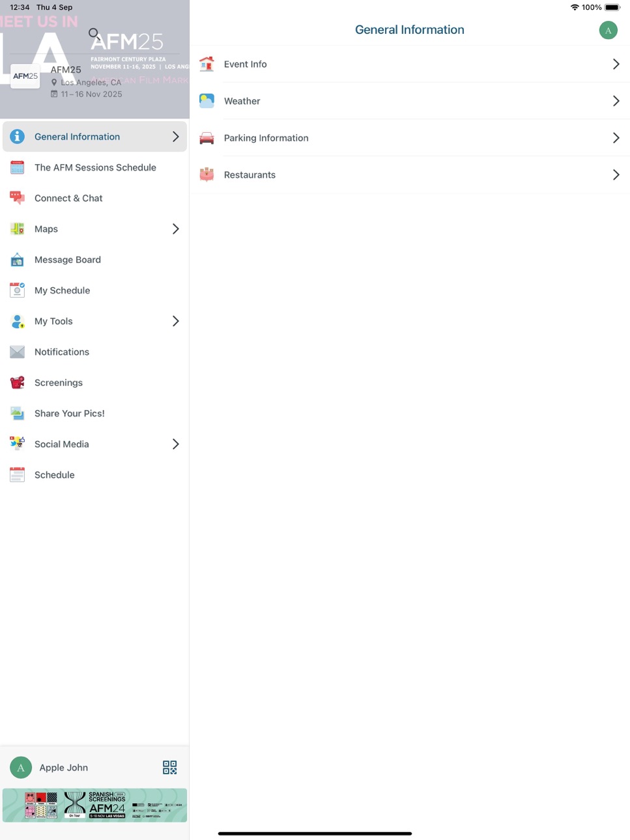This screenshot has height=840, width=630.
Task: Click the Restaurants icon
Action: point(207,175)
